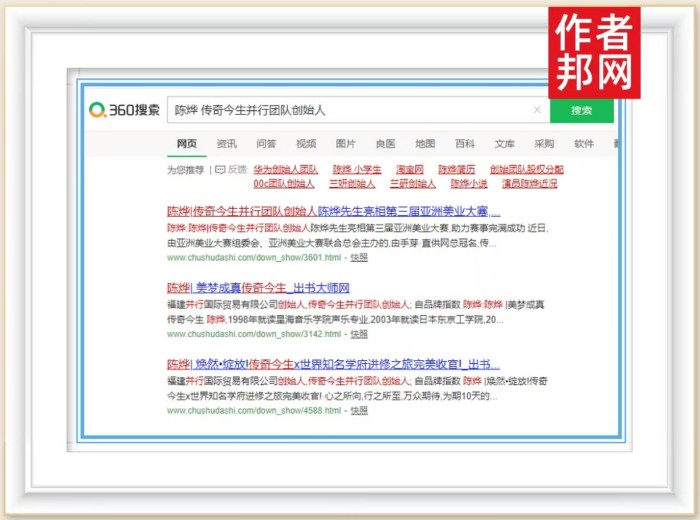Go to the 图片 images tab
This screenshot has height=520, width=700.
tap(346, 144)
